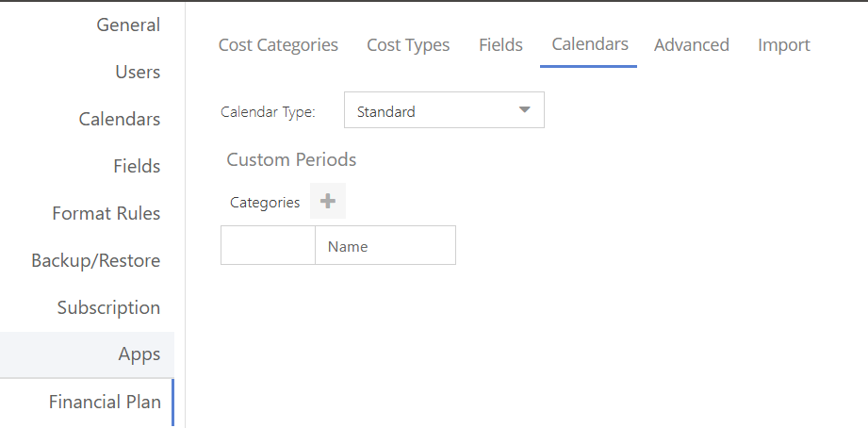This screenshot has width=868, height=428.
Task: Click the Categories label
Action: (265, 202)
